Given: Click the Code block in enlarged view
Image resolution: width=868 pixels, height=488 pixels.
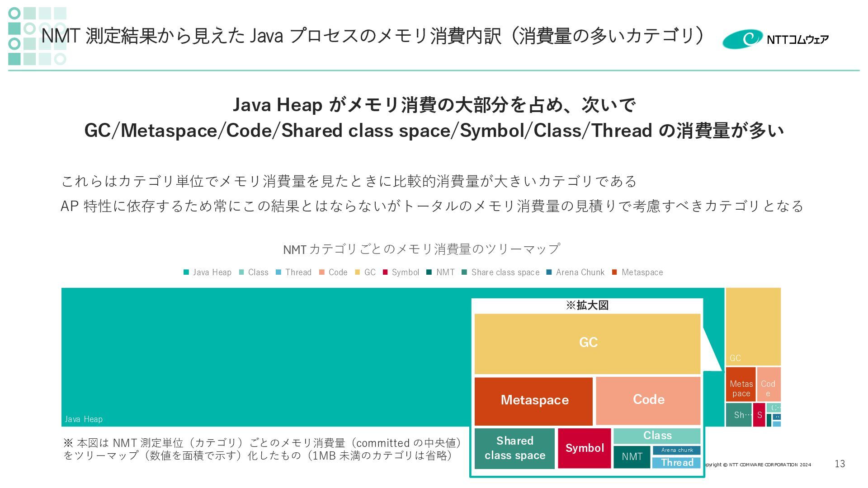Looking at the screenshot, I should (648, 400).
